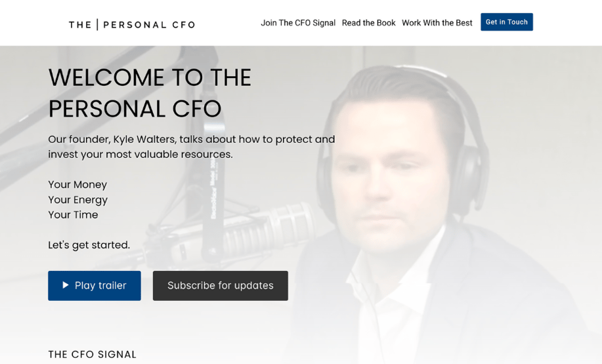Click Subscribe for updates button
Viewport: 602px width, 364px height.
[220, 285]
